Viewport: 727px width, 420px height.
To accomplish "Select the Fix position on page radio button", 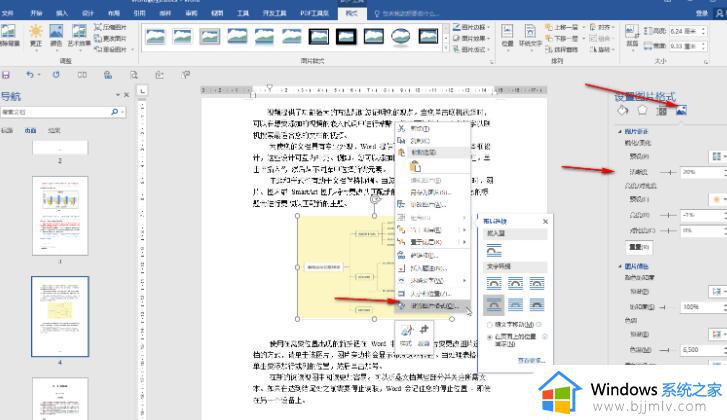I will click(x=489, y=337).
